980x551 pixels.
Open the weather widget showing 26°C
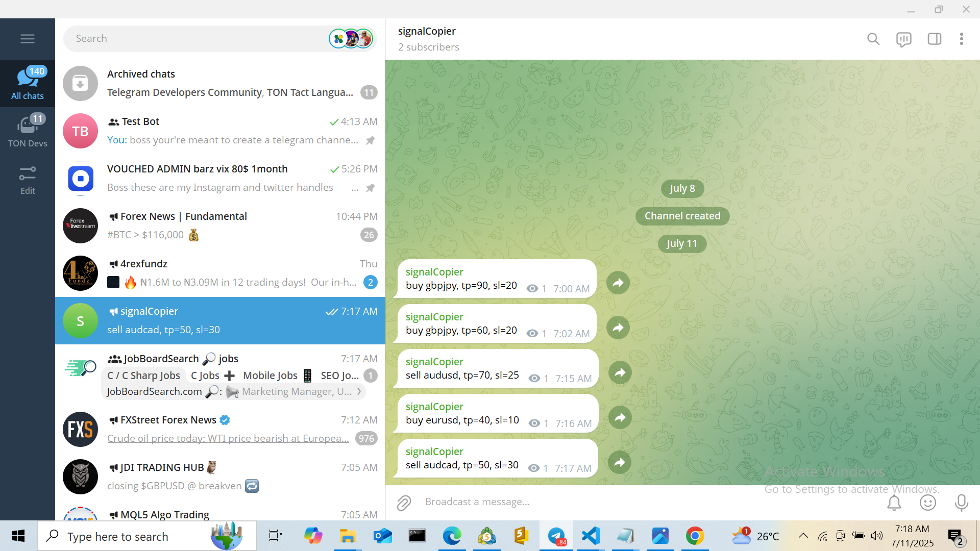(755, 536)
